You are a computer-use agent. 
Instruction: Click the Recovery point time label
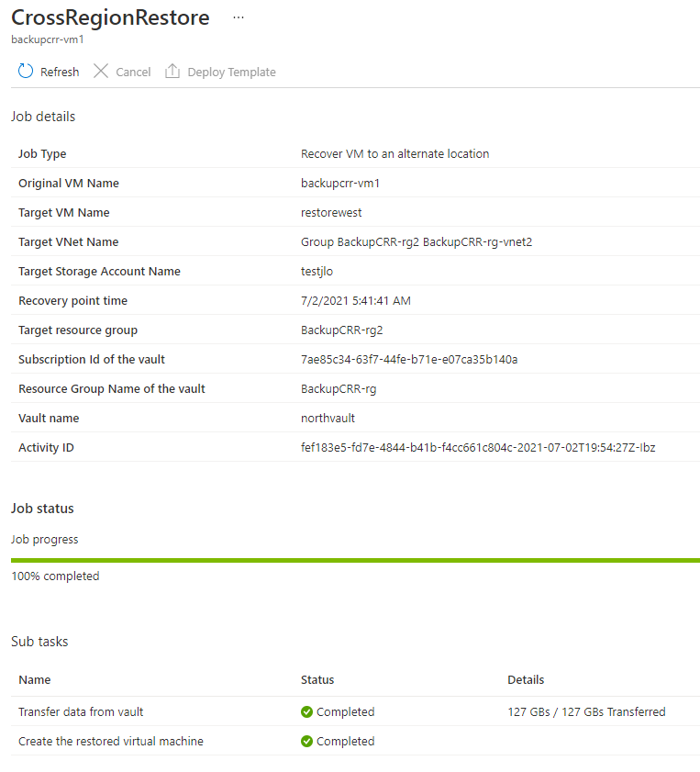72,301
